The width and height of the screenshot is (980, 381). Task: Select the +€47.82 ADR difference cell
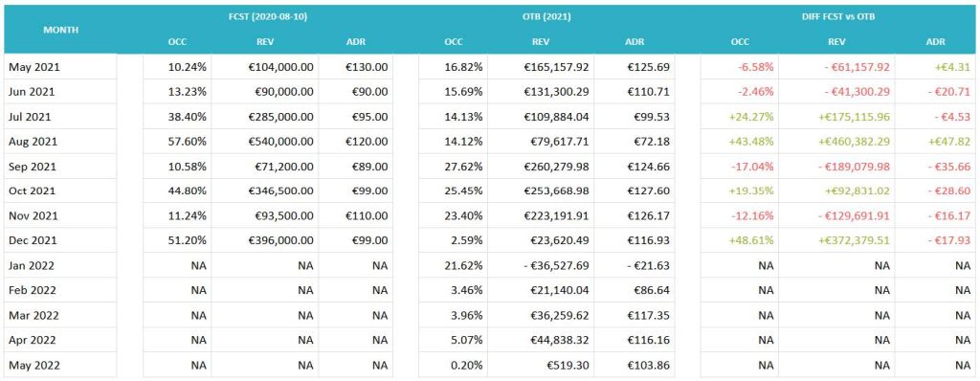click(936, 142)
